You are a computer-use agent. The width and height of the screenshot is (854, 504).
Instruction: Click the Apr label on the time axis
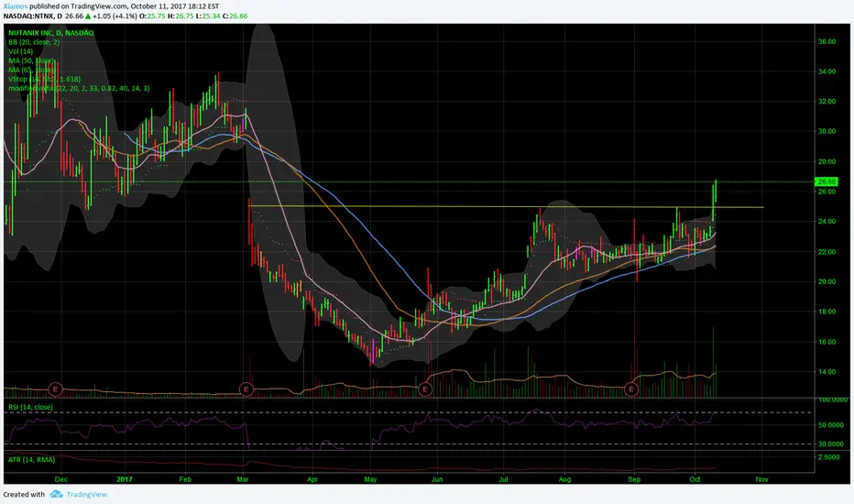tap(312, 479)
